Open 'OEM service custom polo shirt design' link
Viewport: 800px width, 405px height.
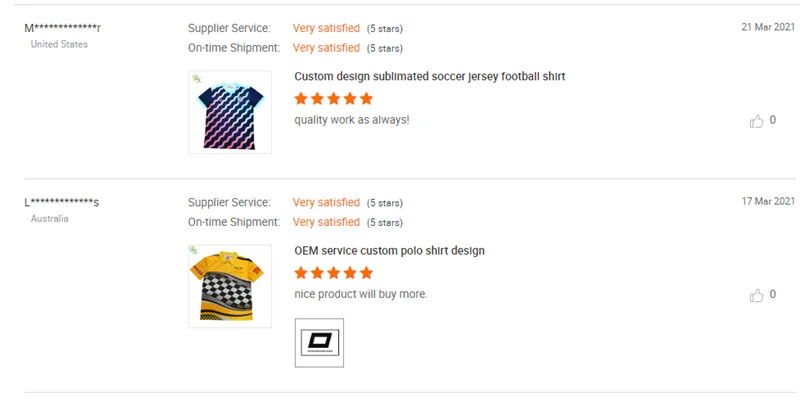point(389,250)
